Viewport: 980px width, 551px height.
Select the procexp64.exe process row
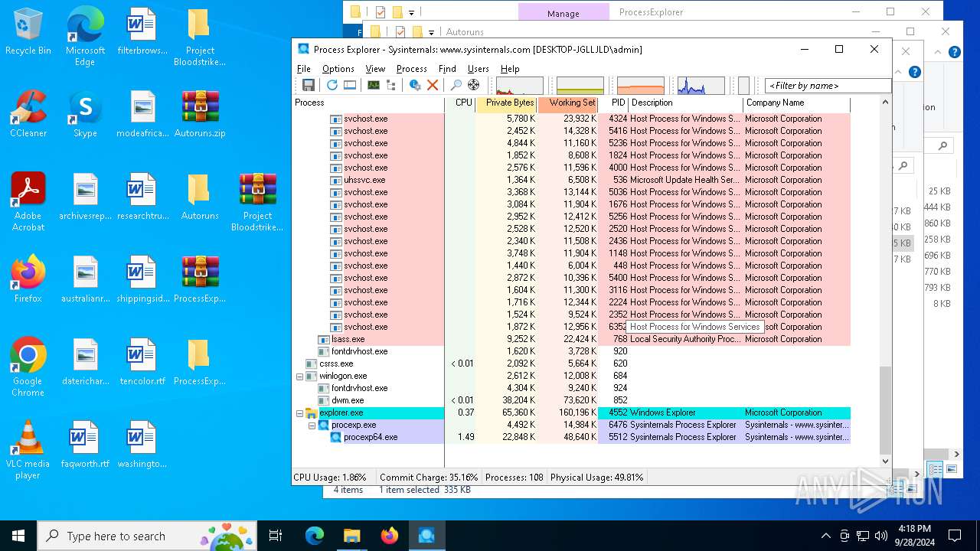pos(571,437)
